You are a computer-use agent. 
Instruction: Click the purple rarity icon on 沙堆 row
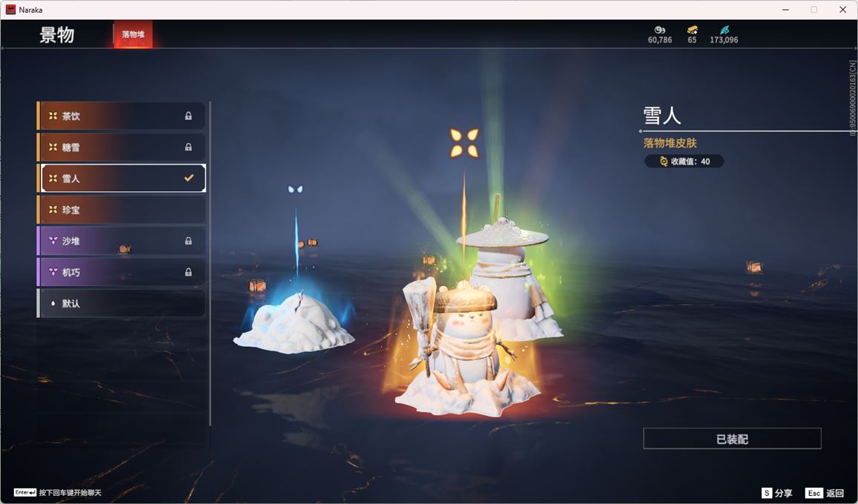click(x=53, y=241)
